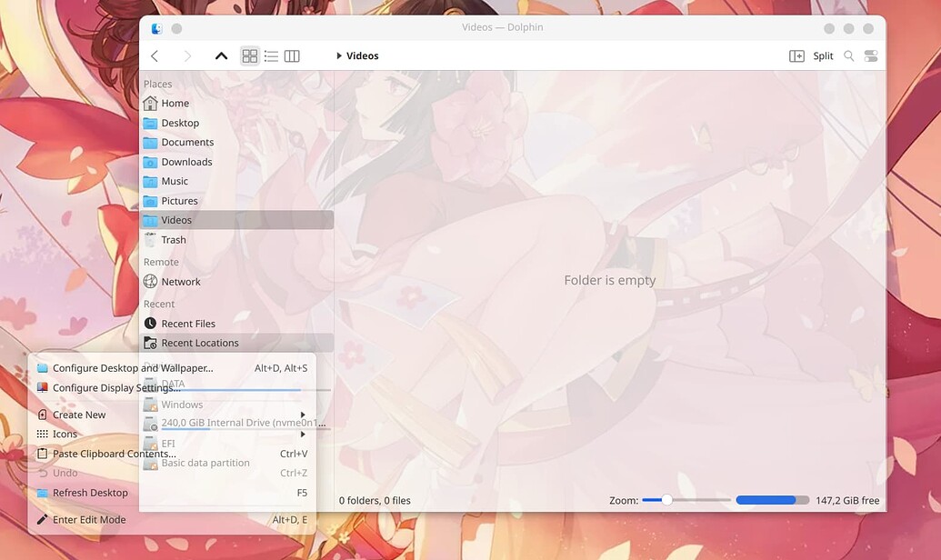Open the hamburger control menu in Dolphin
The width and height of the screenshot is (941, 560).
(x=870, y=55)
